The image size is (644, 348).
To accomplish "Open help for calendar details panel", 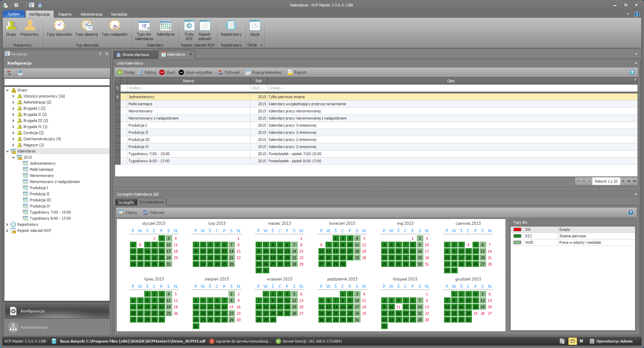I will pyautogui.click(x=631, y=213).
